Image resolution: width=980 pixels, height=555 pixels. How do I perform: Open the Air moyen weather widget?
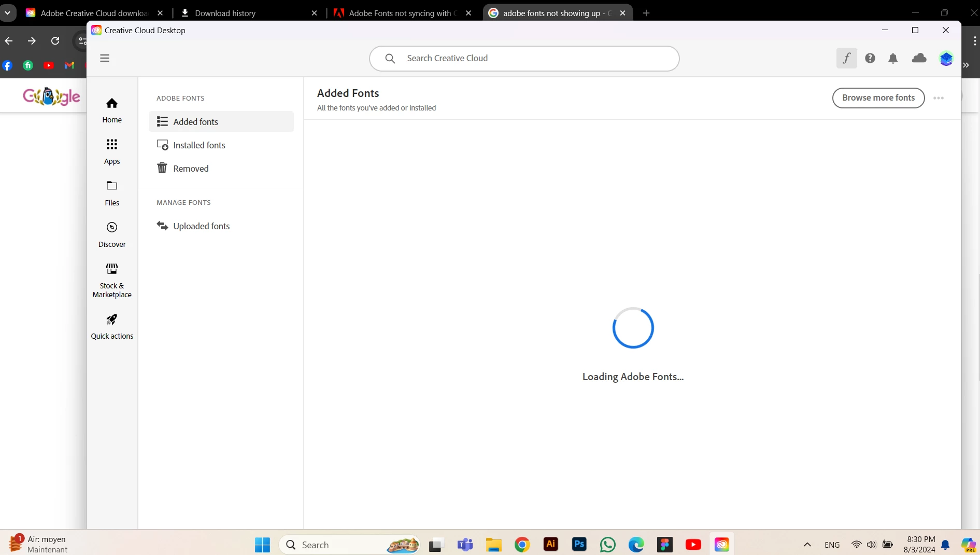[39, 545]
